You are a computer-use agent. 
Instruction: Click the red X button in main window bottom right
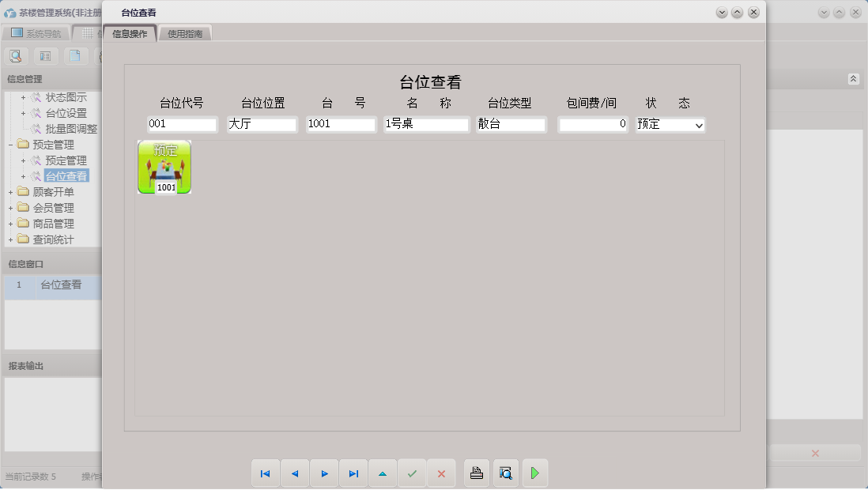(815, 454)
